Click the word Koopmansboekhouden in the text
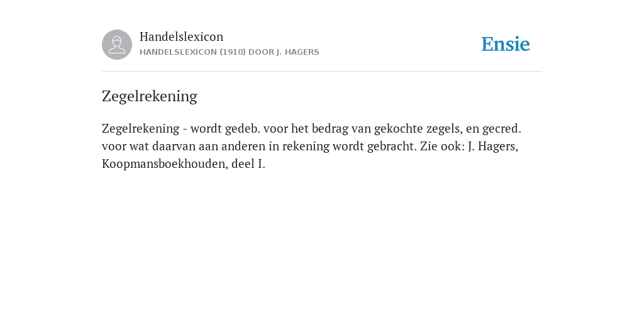 (164, 164)
